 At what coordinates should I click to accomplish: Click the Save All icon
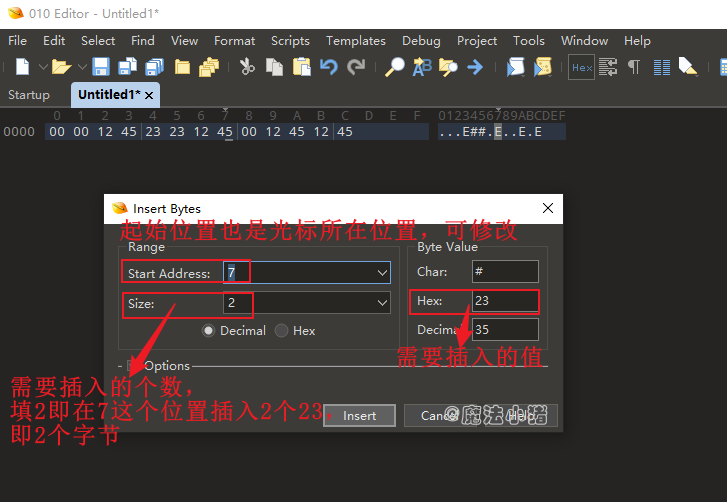(154, 67)
